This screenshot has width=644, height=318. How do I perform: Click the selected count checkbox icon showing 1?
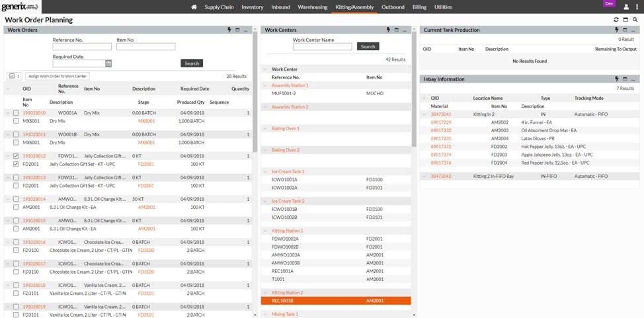11,76
